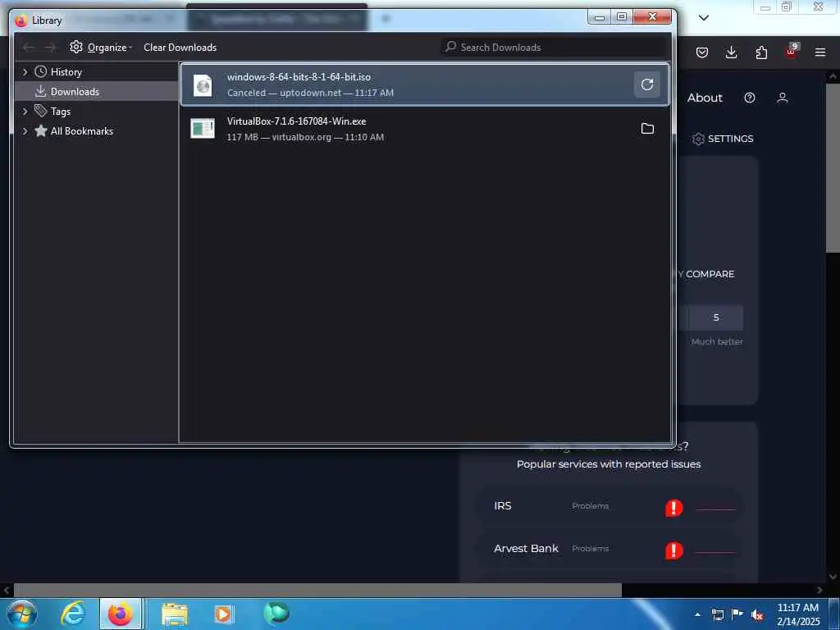840x630 pixels.
Task: List all tabs dropdown arrow in Firefox
Action: click(704, 18)
